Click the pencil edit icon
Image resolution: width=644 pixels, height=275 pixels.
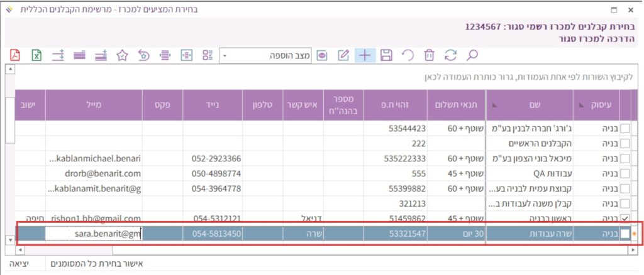click(343, 55)
